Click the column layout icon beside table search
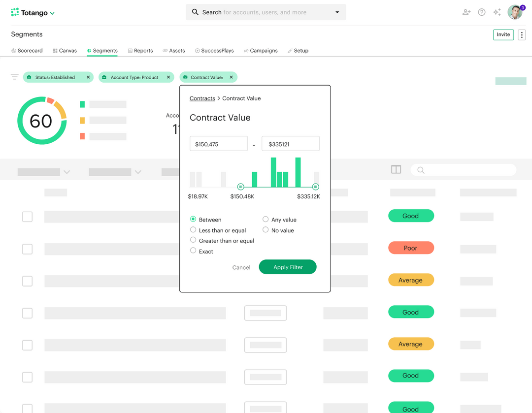532x413 pixels. [396, 169]
